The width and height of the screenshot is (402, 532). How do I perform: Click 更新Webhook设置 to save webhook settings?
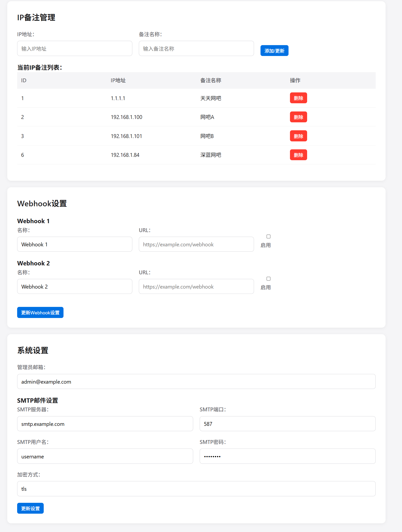(40, 312)
